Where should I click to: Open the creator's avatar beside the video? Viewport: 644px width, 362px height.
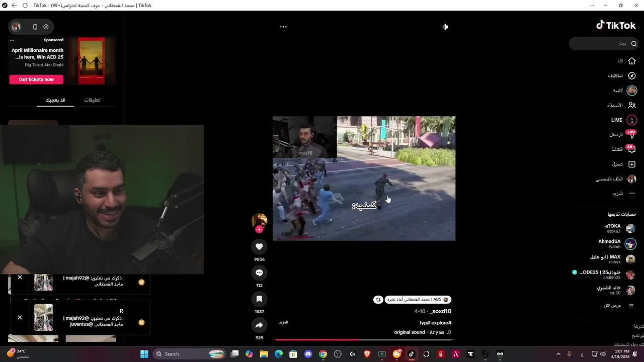(x=259, y=220)
